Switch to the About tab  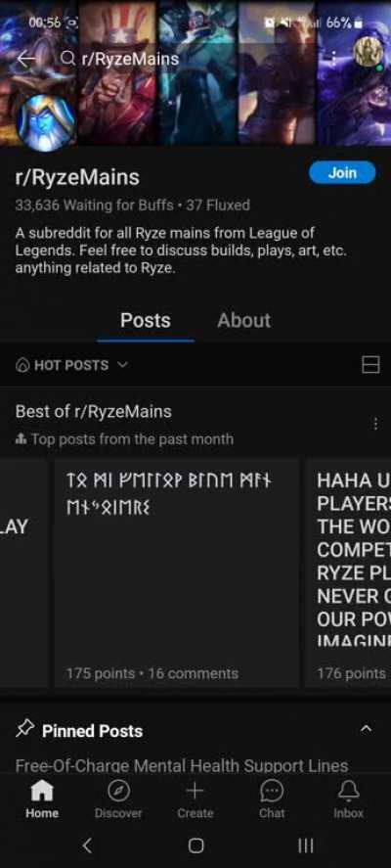[244, 320]
